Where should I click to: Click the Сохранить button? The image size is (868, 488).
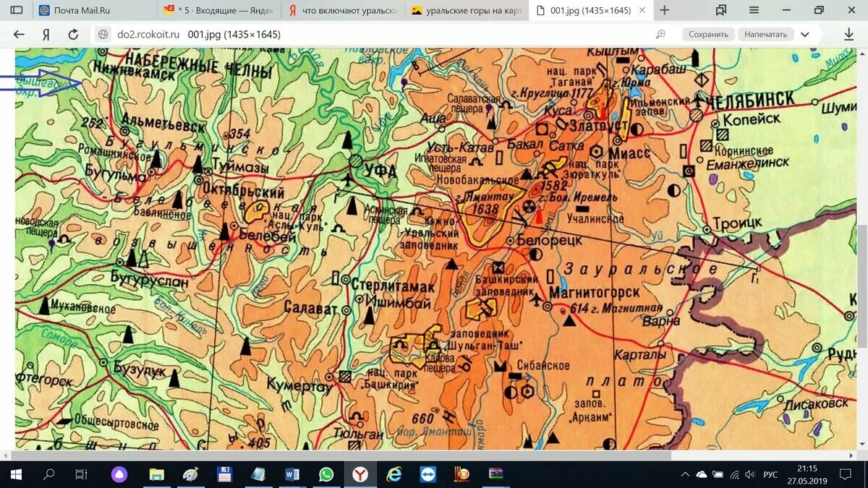[708, 33]
